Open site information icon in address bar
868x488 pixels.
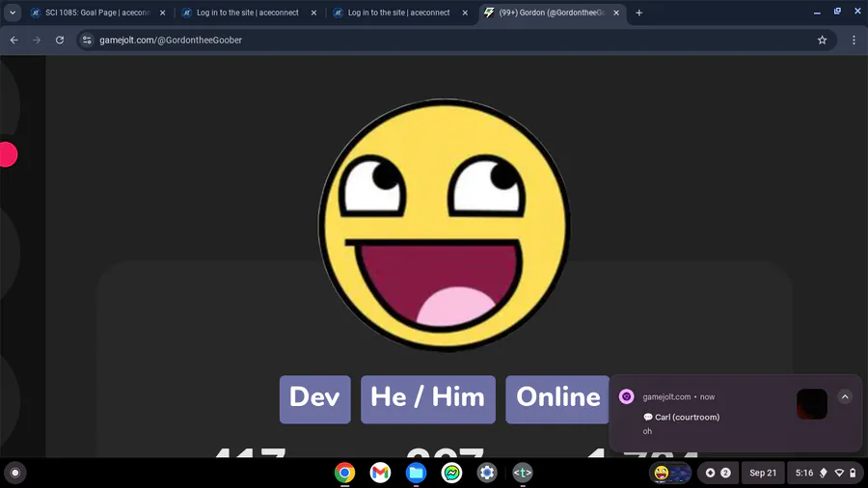coord(87,40)
